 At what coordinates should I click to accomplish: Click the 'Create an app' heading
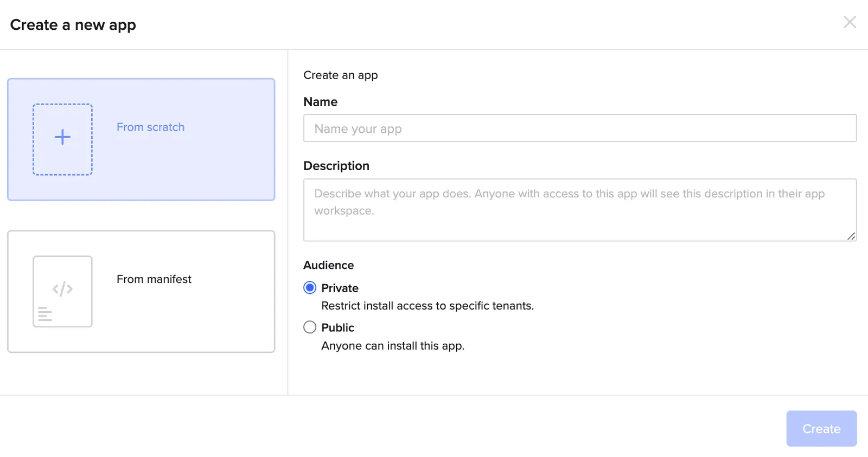coord(341,75)
